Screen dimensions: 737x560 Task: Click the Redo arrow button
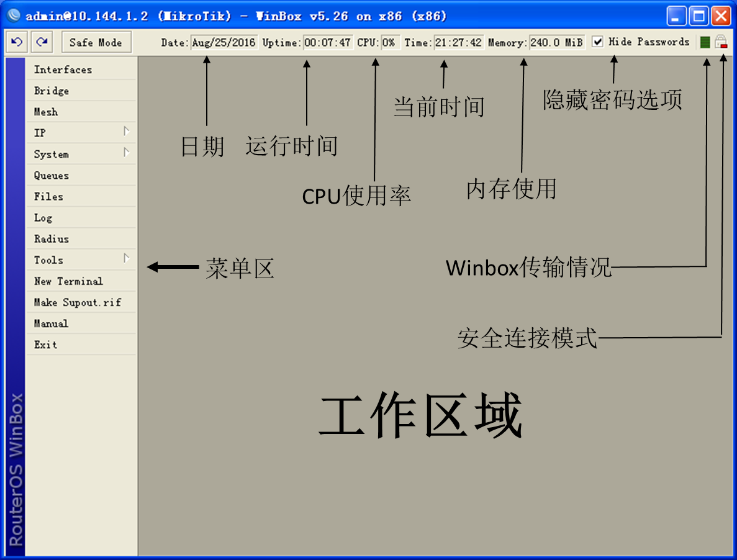pyautogui.click(x=42, y=42)
